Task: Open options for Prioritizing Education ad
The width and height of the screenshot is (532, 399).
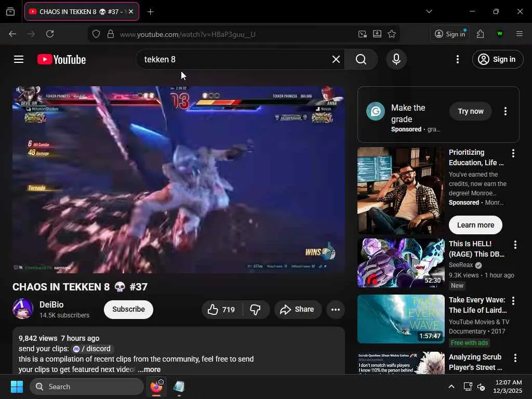Action: click(x=513, y=153)
